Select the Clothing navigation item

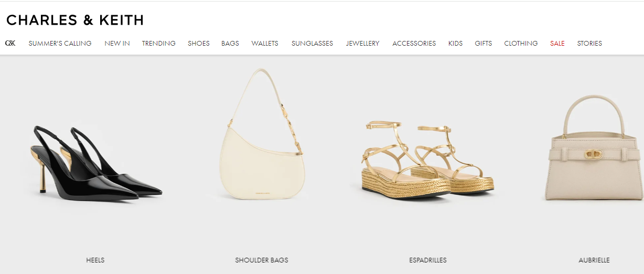[x=521, y=43]
